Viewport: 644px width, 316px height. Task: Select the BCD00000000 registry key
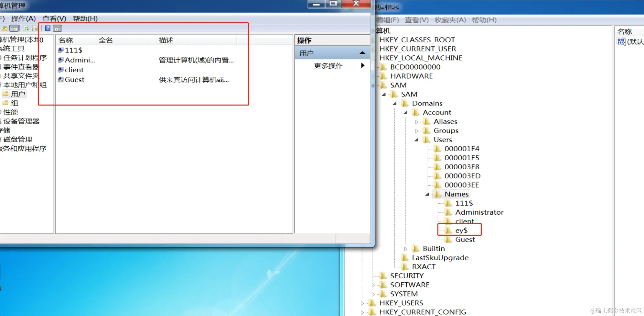coord(415,67)
